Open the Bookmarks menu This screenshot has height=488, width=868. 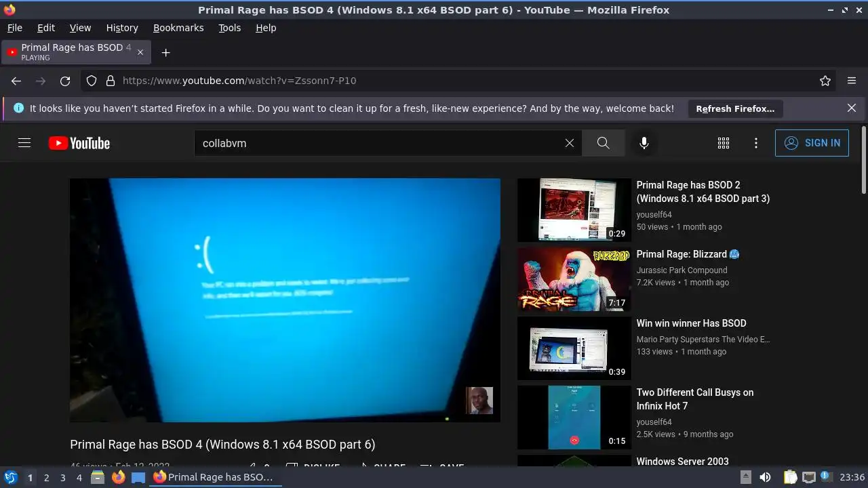click(178, 28)
